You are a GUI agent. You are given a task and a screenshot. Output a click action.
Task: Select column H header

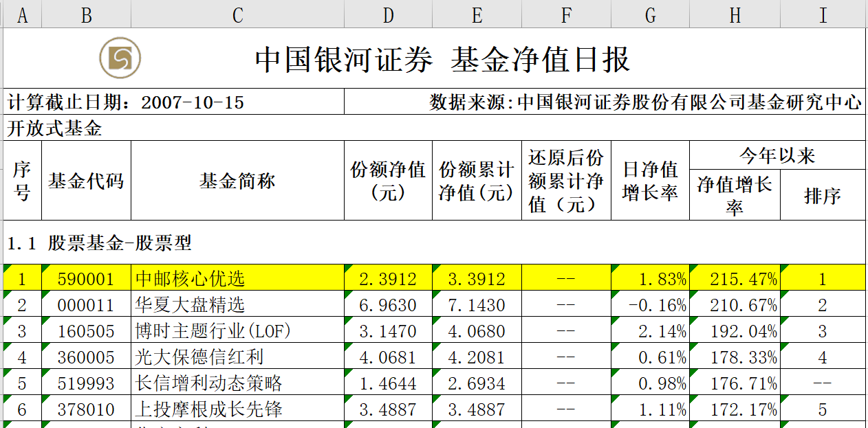pos(735,14)
